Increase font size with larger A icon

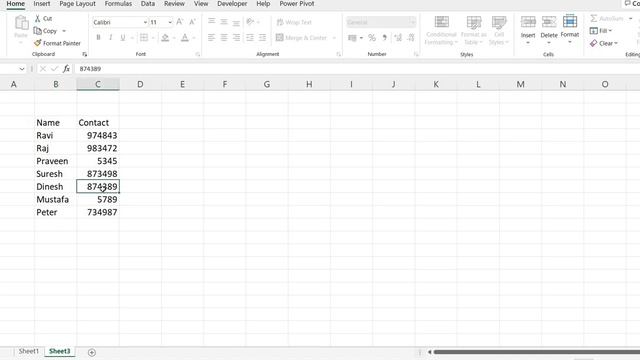[x=180, y=22]
